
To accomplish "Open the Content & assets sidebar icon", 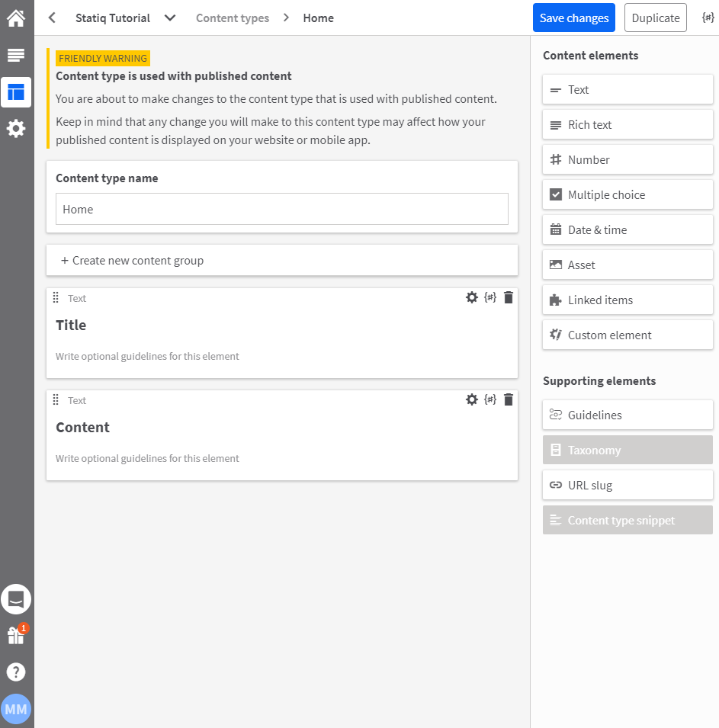I will tap(16, 55).
